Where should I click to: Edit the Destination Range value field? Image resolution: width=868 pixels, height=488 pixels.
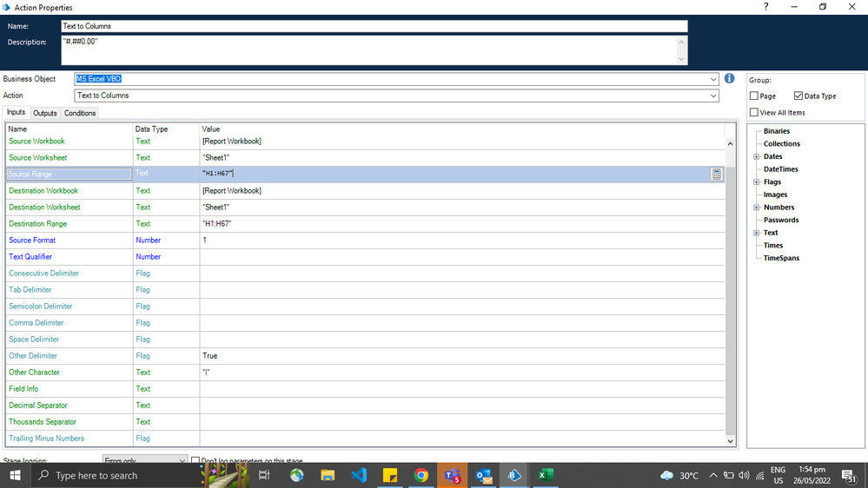461,223
